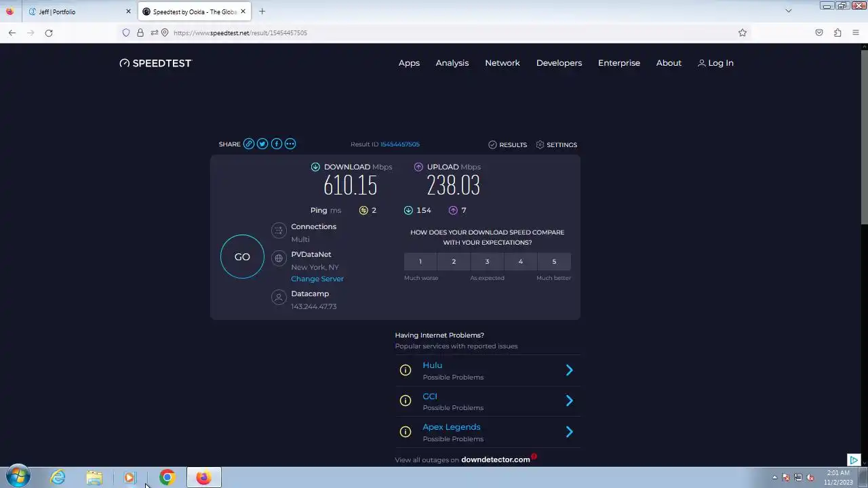This screenshot has height=488, width=868.
Task: Start test with GO button
Action: coord(242,257)
